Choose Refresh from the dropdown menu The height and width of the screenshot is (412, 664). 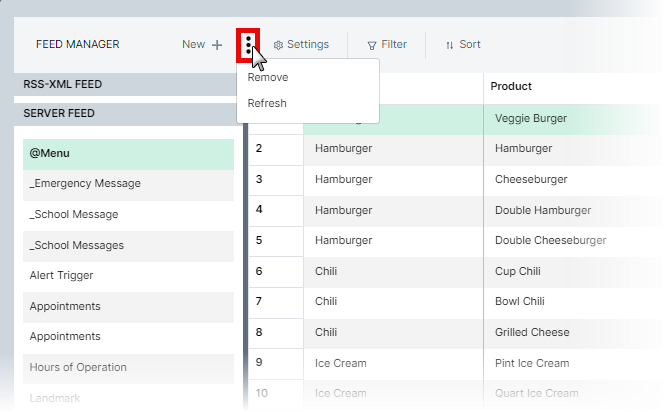(x=308, y=103)
